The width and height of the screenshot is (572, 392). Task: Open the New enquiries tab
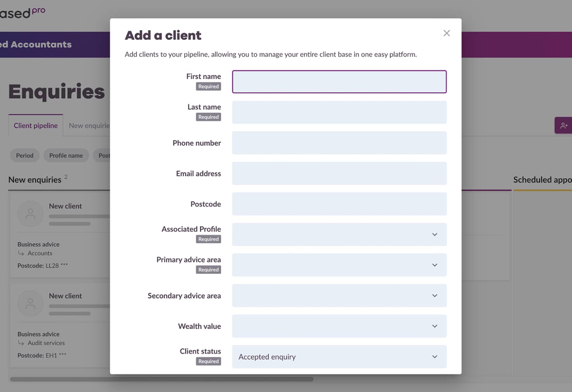coord(89,125)
